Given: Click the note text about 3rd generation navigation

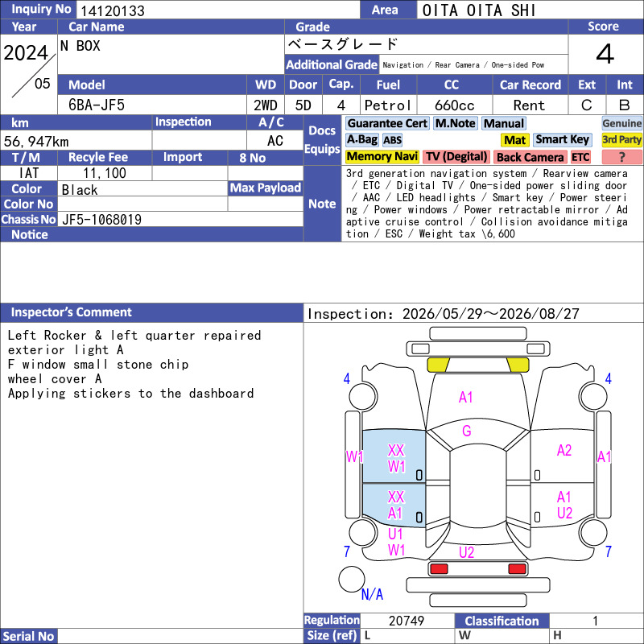Looking at the screenshot, I should (486, 204).
